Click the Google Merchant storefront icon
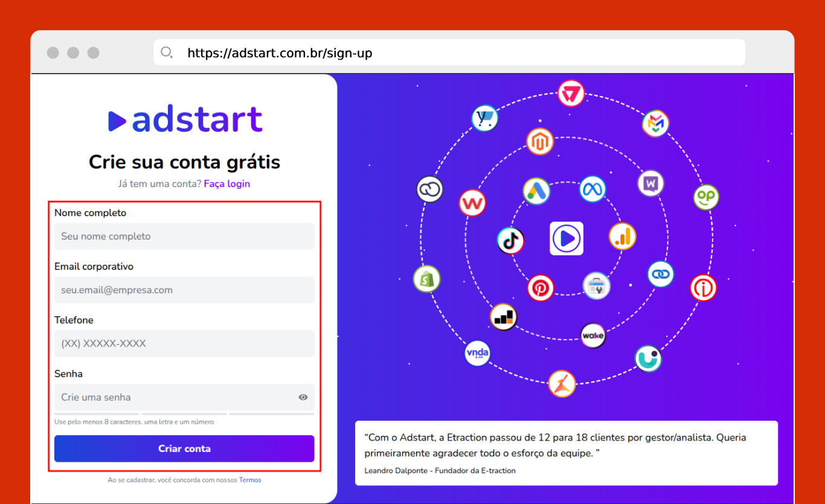The height and width of the screenshot is (504, 825). coord(597,286)
